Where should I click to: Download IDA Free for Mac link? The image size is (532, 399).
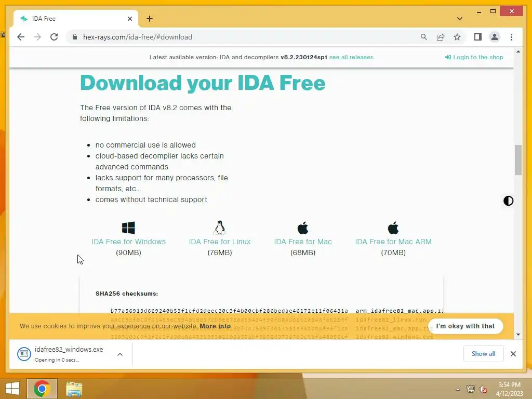[303, 242]
